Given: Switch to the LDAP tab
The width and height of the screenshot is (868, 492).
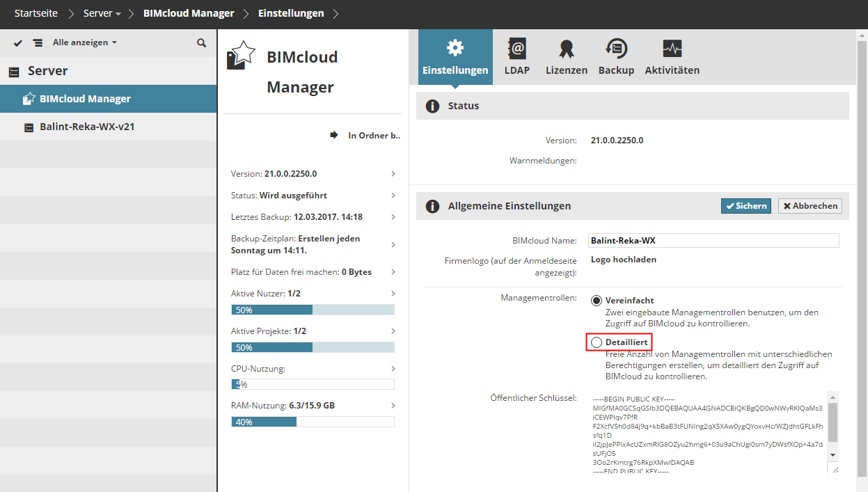Looking at the screenshot, I should (517, 57).
